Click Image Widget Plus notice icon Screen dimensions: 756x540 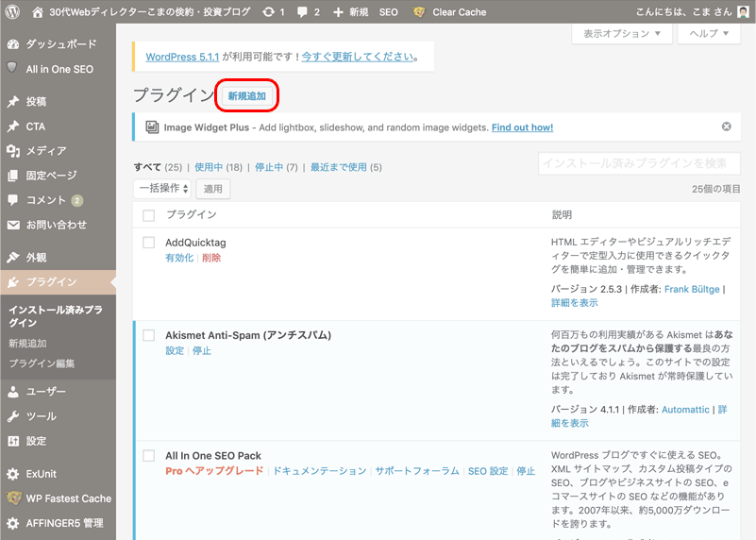[152, 127]
